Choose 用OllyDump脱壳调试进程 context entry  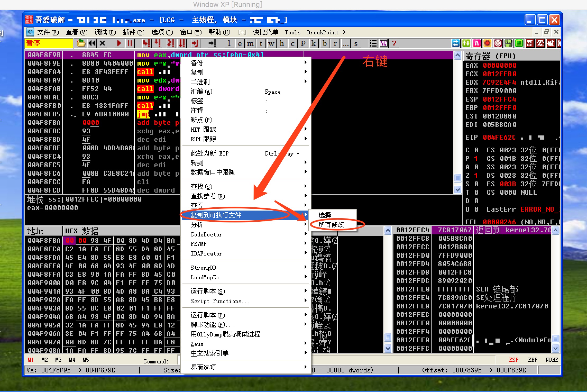(246, 334)
